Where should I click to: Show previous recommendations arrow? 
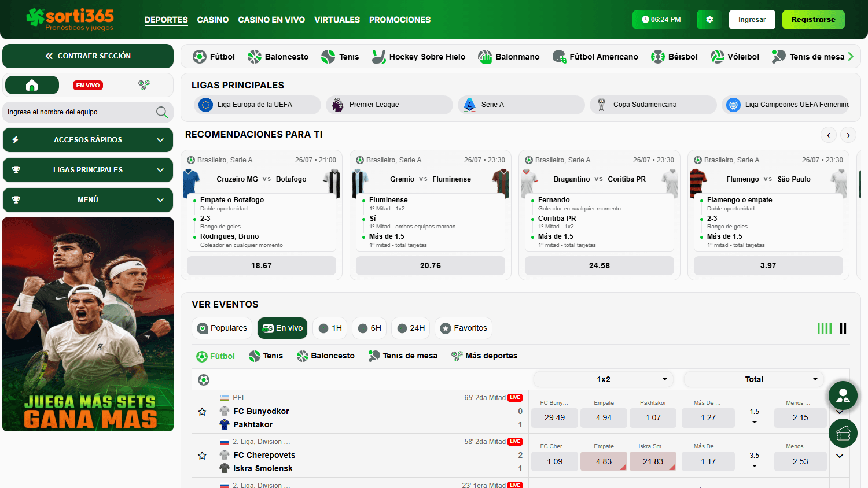[829, 135]
